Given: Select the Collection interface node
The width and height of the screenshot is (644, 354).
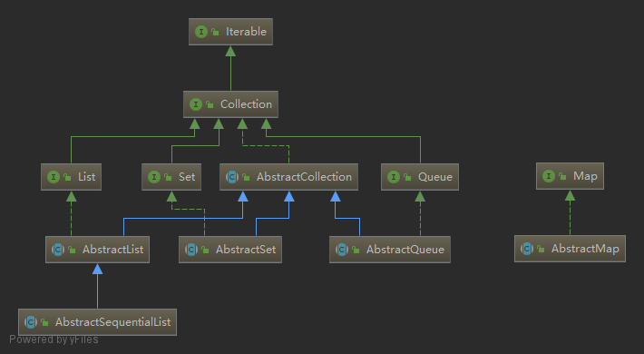Looking at the screenshot, I should 230,104.
